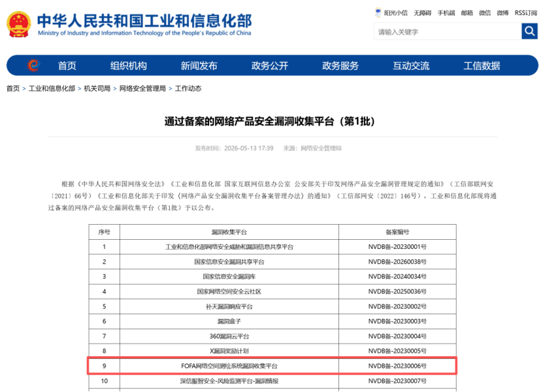Click cell 国家信息安全漏洞库
Viewport: 543px width, 392px height.
(229, 276)
